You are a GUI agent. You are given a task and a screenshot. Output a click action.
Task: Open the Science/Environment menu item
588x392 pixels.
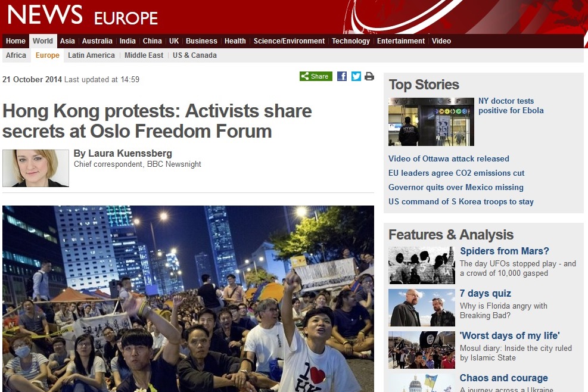(289, 41)
